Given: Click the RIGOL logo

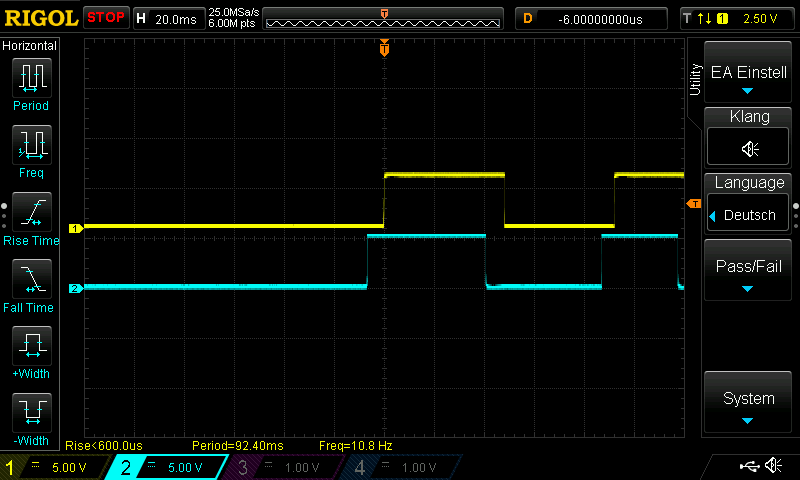Looking at the screenshot, I should pyautogui.click(x=41, y=18).
